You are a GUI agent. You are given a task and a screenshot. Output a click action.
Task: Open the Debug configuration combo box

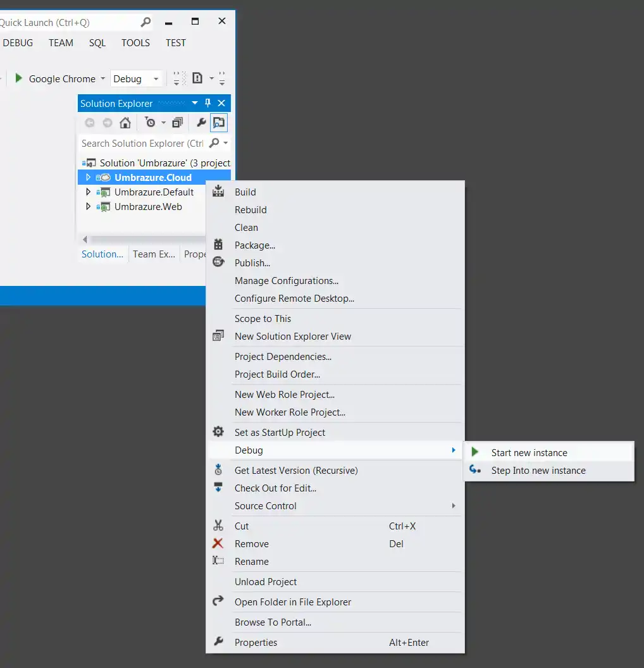pos(136,79)
